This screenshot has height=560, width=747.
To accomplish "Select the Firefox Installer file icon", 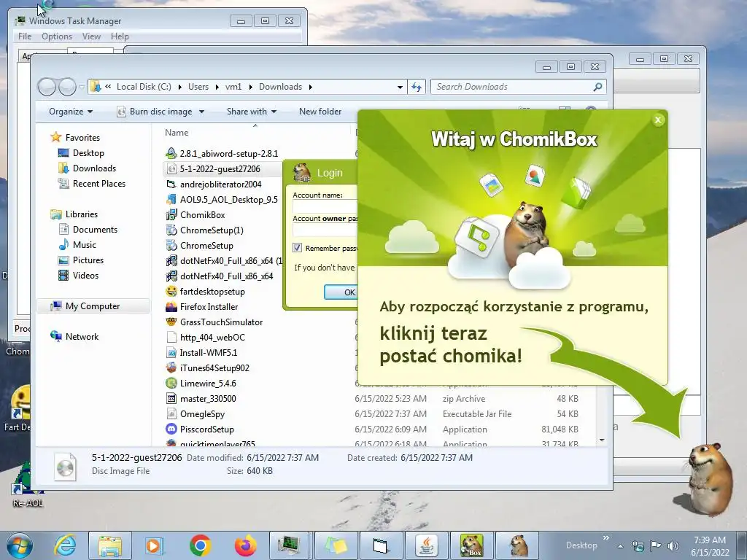I will pyautogui.click(x=171, y=307).
